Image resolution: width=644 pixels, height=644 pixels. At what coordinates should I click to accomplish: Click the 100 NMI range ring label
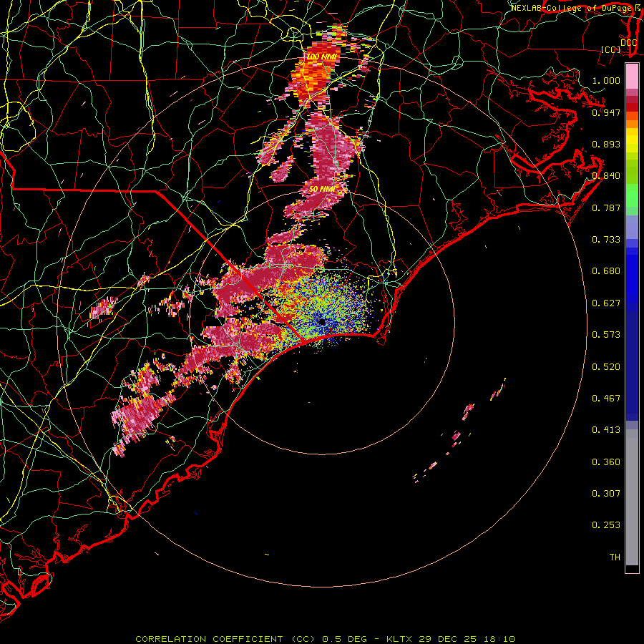(322, 57)
